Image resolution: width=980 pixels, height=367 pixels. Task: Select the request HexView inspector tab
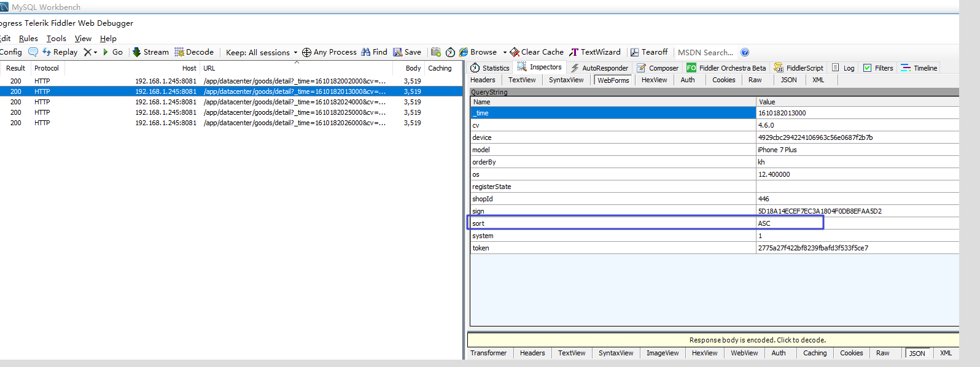point(654,80)
